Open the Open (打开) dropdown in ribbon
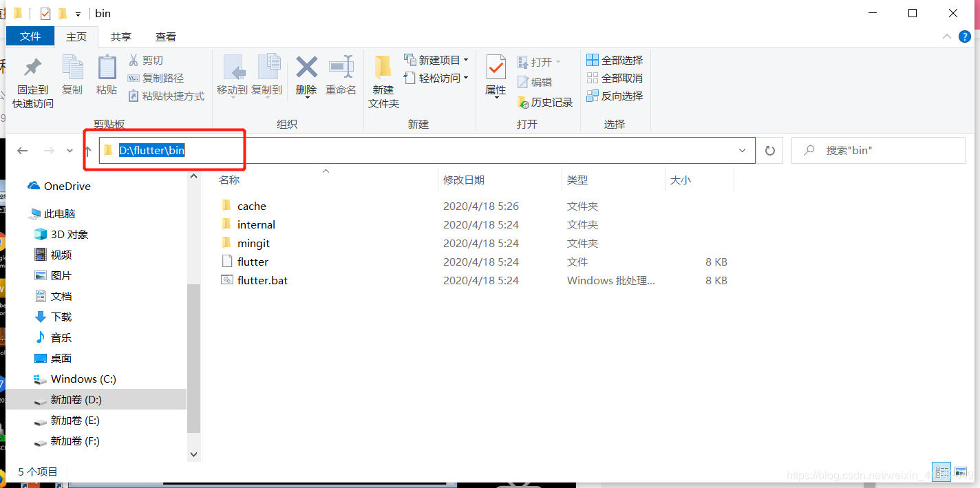This screenshot has width=980, height=488. [x=539, y=62]
